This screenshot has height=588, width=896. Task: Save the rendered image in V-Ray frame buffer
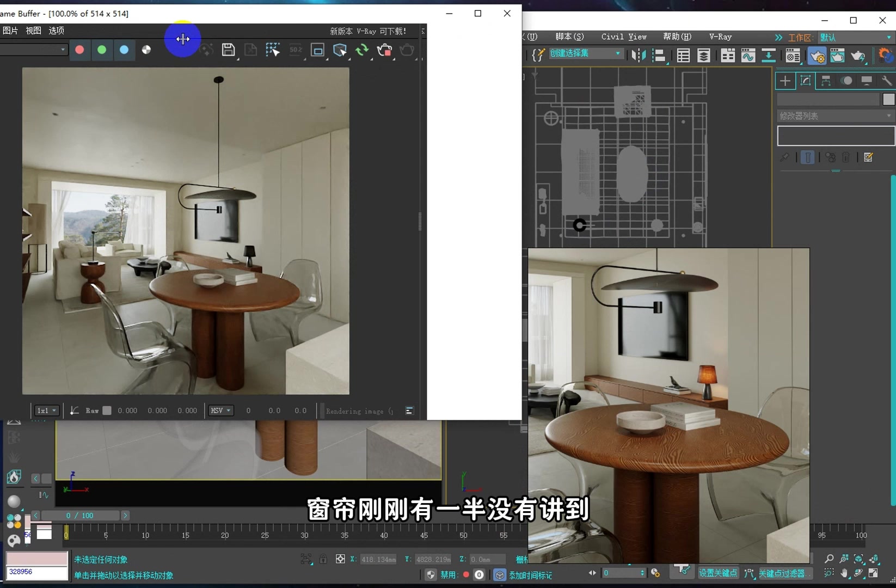(x=228, y=50)
